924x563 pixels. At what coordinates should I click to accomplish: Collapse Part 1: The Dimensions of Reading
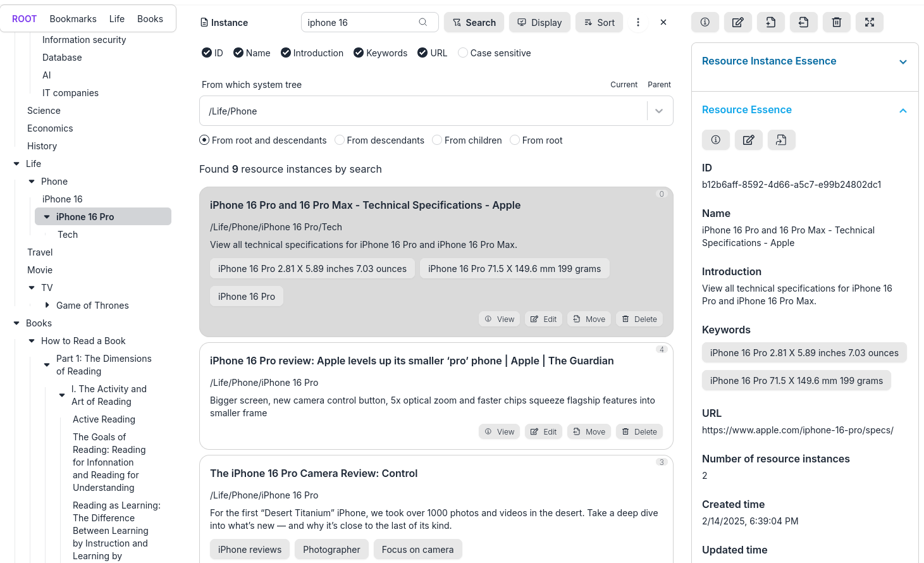point(47,365)
